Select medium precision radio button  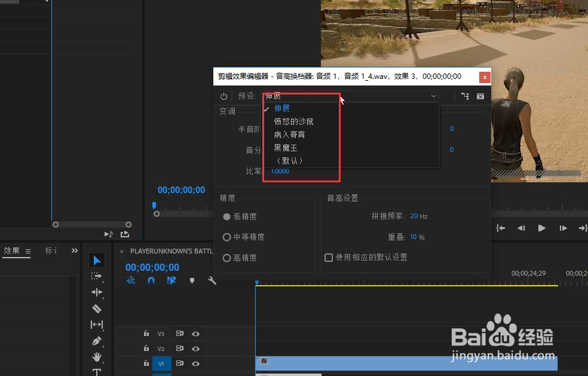click(x=226, y=237)
